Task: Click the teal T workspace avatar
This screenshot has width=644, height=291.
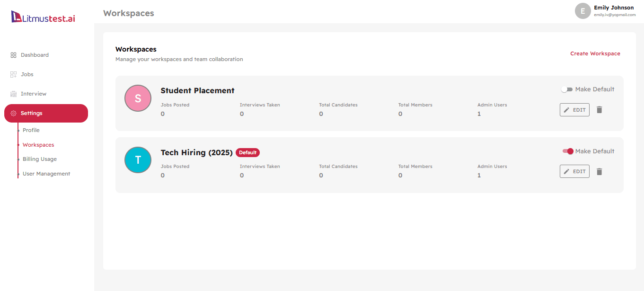Action: click(138, 160)
